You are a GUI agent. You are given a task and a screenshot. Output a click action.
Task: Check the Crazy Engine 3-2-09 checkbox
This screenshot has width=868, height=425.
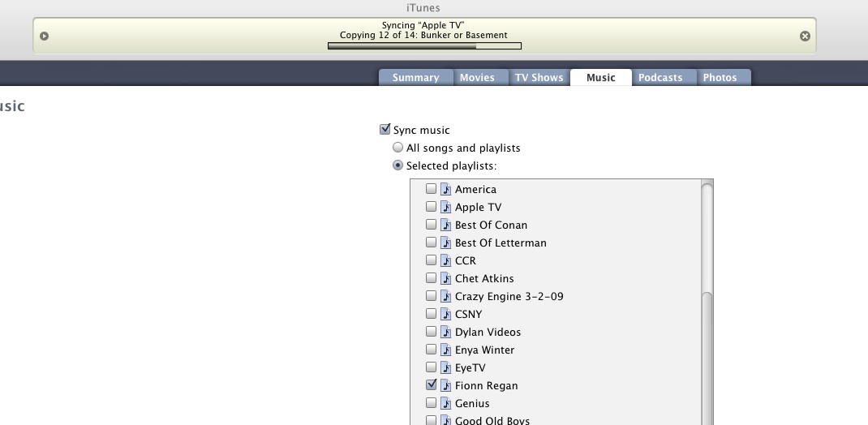[x=431, y=295]
